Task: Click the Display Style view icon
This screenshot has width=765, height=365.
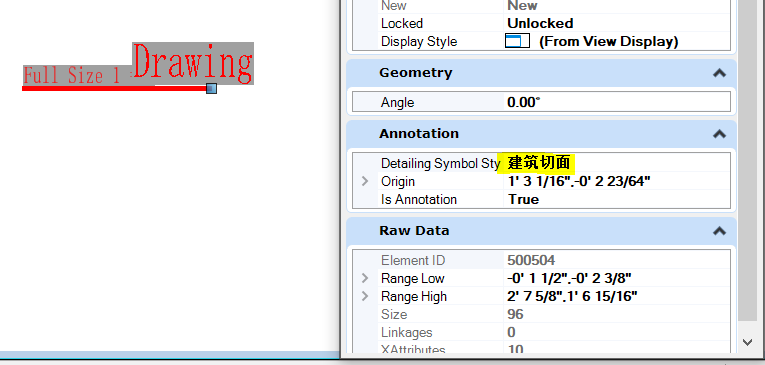Action: pos(517,41)
